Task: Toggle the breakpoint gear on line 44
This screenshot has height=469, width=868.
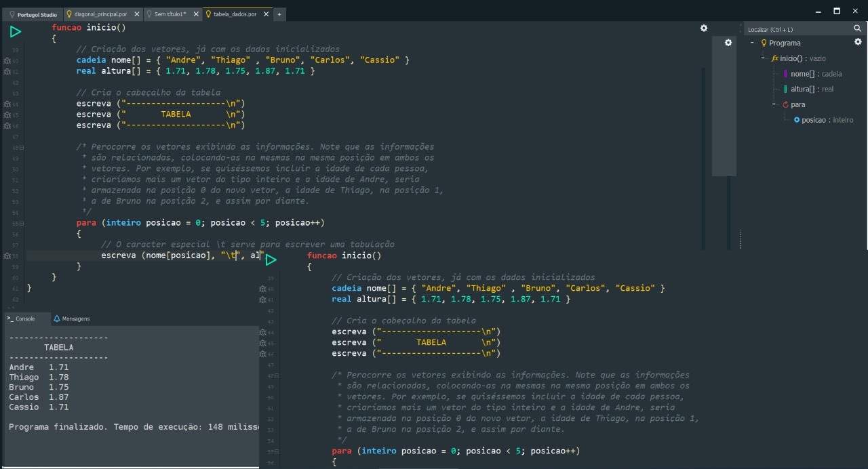Action: pyautogui.click(x=7, y=103)
